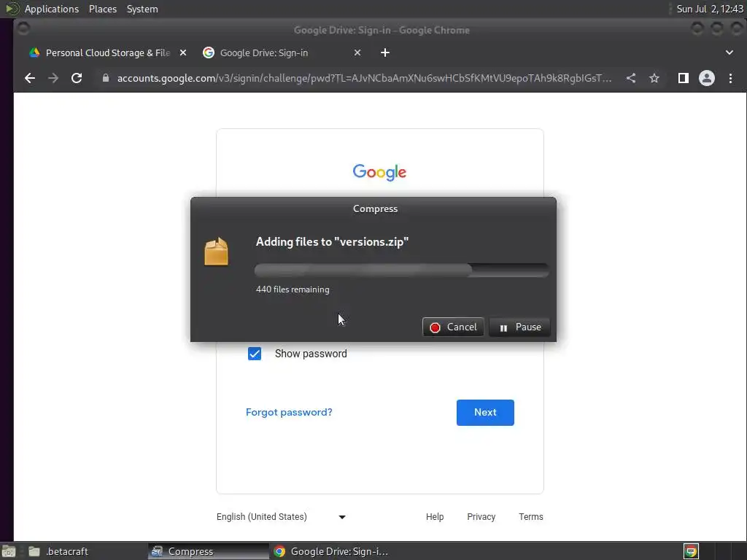This screenshot has width=747, height=560.
Task: Click the compression progress bar
Action: [x=402, y=271]
